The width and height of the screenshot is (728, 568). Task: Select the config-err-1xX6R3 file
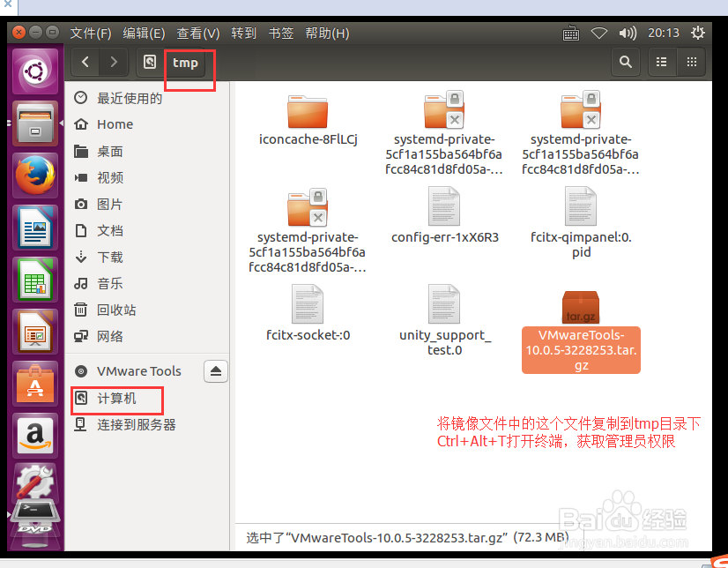tap(444, 215)
